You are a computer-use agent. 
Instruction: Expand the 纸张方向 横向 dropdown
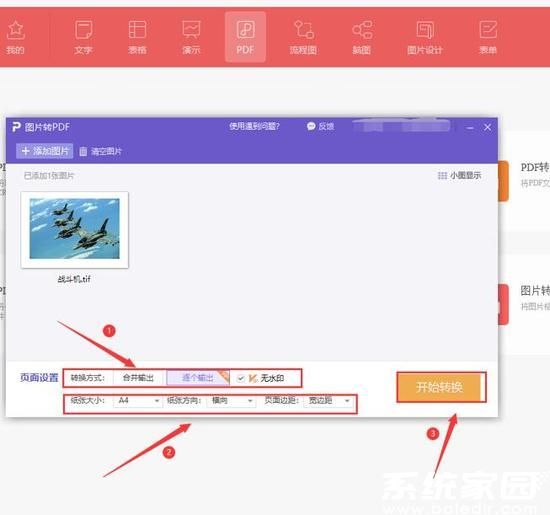coord(231,400)
